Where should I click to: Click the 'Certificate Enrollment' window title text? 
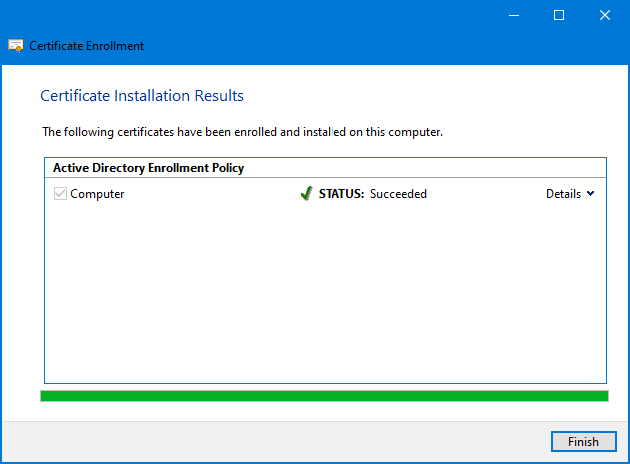coord(86,46)
